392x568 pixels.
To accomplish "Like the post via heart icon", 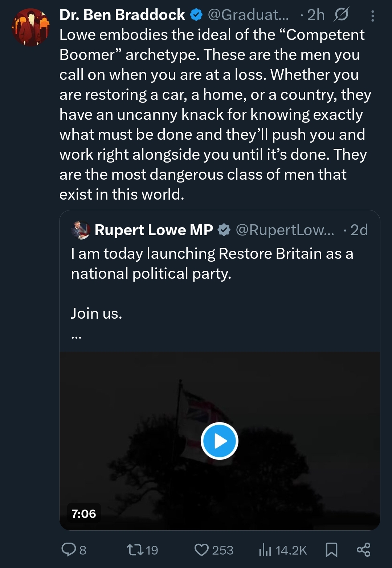I will point(201,550).
